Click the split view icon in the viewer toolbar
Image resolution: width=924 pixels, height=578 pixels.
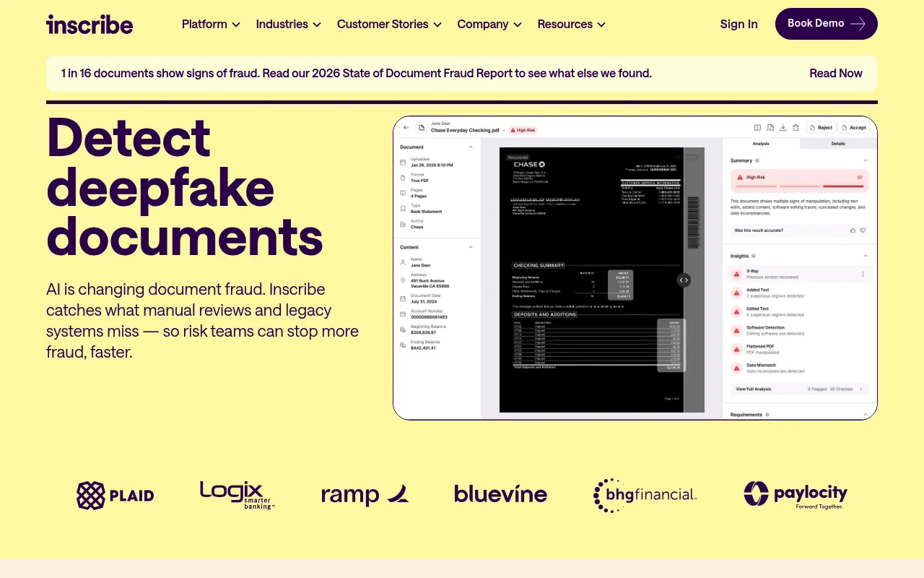point(757,127)
